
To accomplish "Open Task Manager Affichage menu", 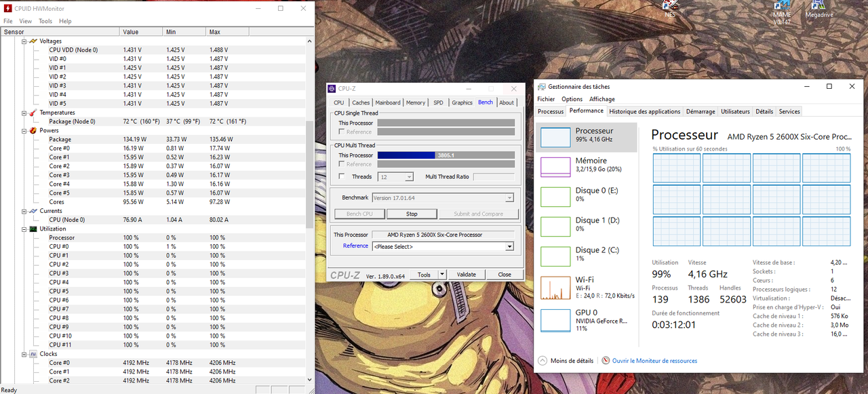I will coord(601,99).
